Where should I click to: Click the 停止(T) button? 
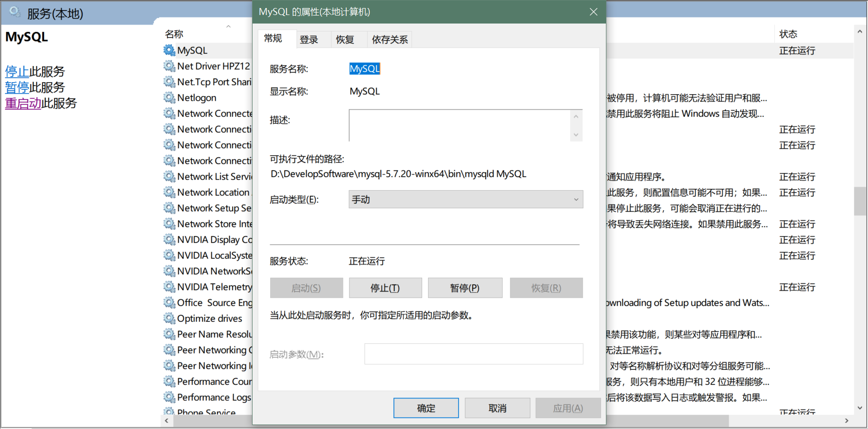385,288
